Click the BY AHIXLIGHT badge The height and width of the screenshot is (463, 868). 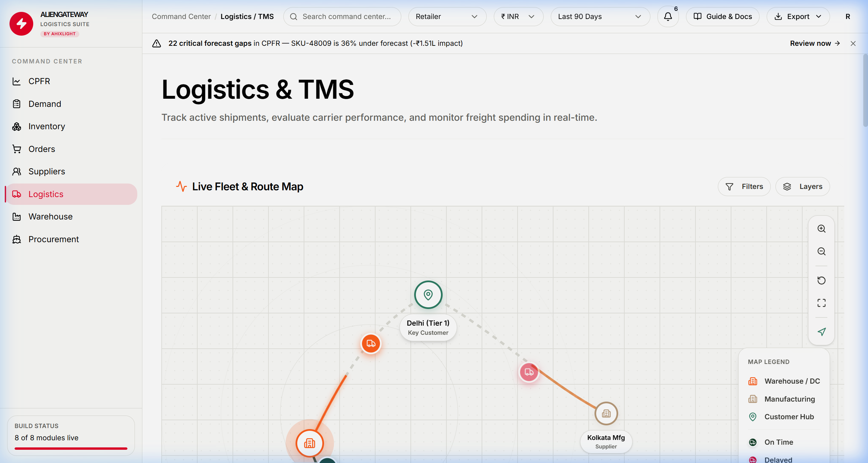60,34
